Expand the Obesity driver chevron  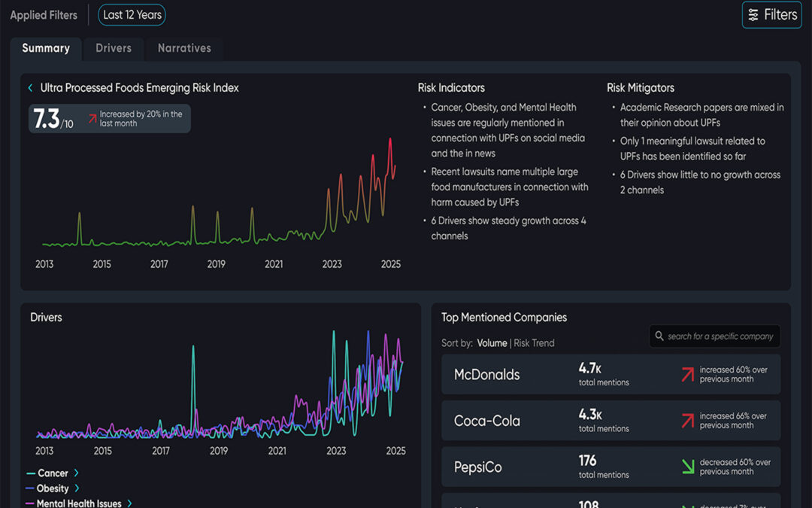[x=77, y=488]
